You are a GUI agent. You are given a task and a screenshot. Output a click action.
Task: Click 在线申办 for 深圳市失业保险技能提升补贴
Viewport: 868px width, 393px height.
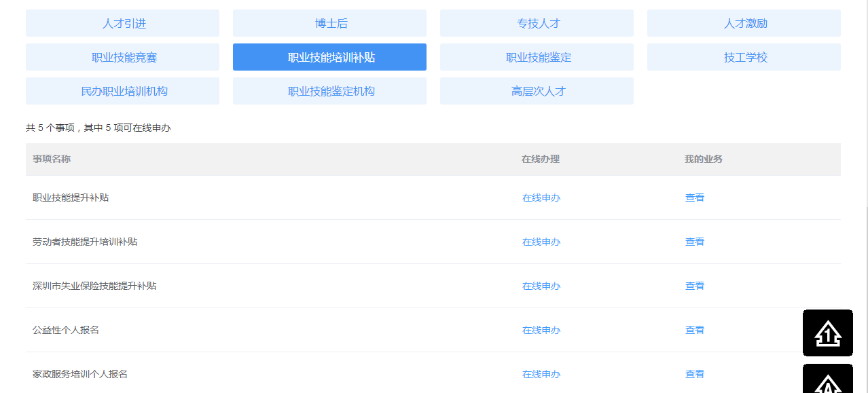point(541,286)
